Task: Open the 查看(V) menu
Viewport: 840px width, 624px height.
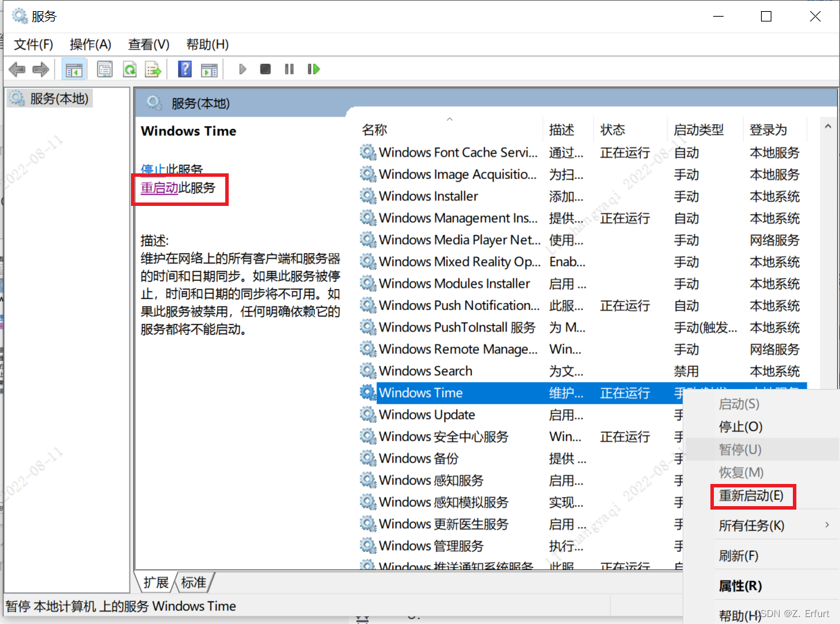Action: click(149, 44)
